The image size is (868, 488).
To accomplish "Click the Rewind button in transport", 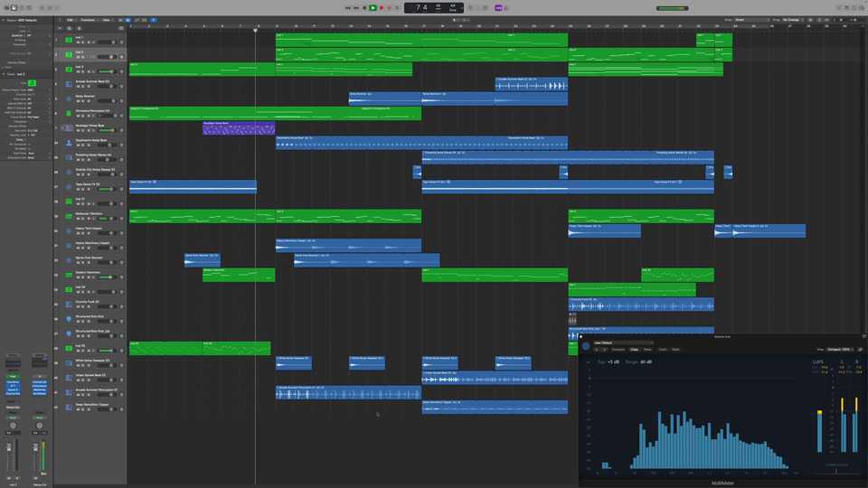I will pos(347,8).
